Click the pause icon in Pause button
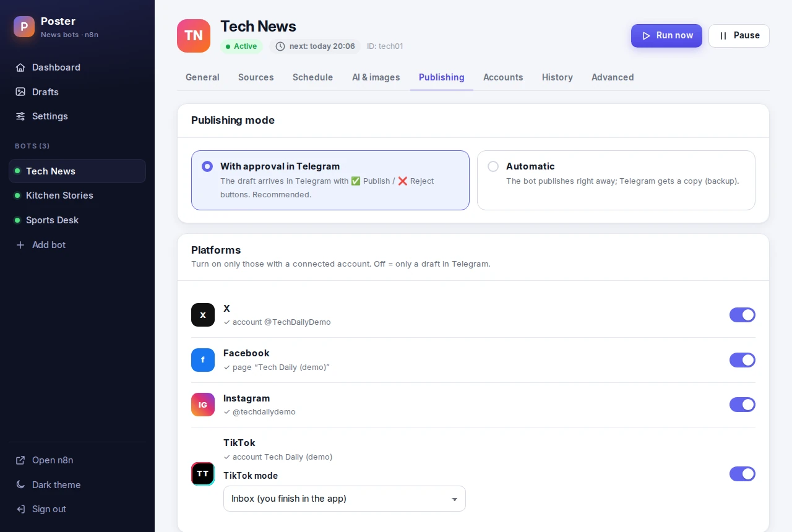 (x=723, y=36)
